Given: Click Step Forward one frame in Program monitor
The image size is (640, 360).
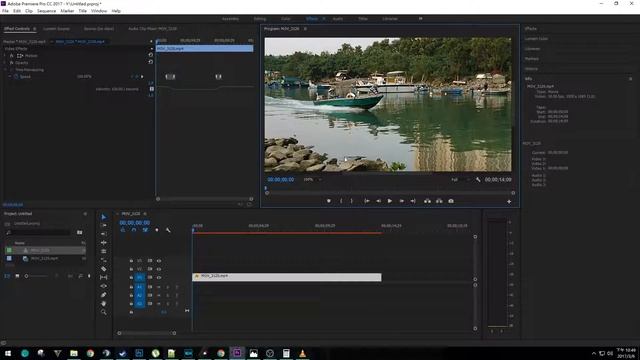Looking at the screenshot, I should tap(402, 201).
